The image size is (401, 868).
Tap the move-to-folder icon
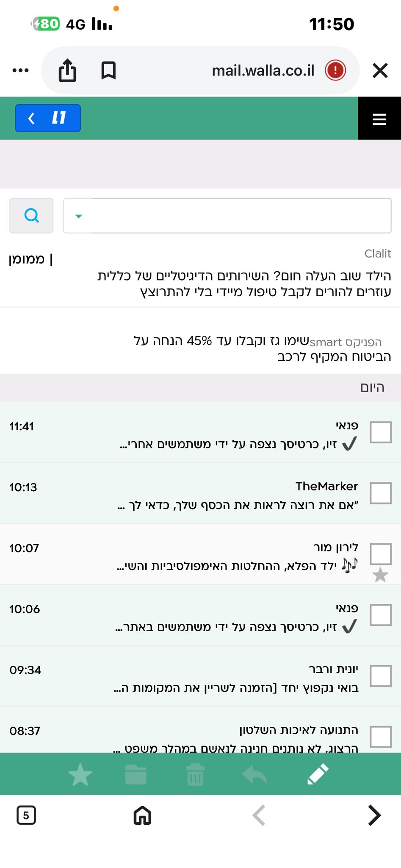point(136,775)
